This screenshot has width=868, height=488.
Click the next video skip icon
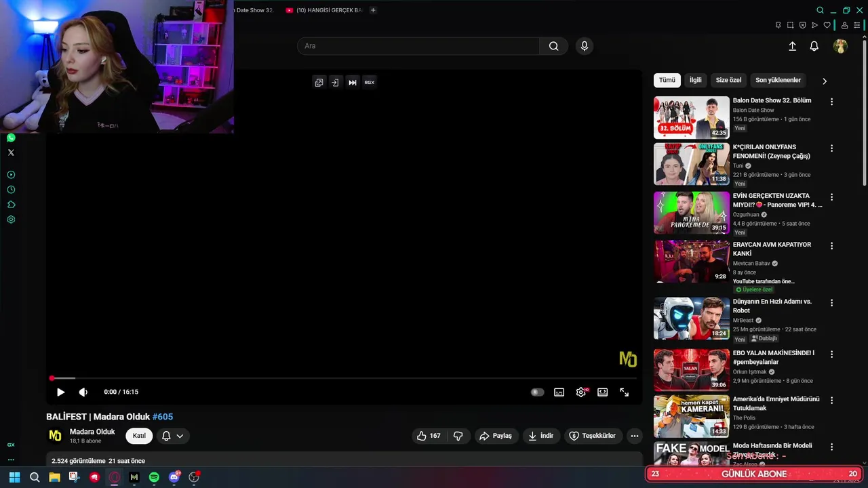(x=353, y=82)
